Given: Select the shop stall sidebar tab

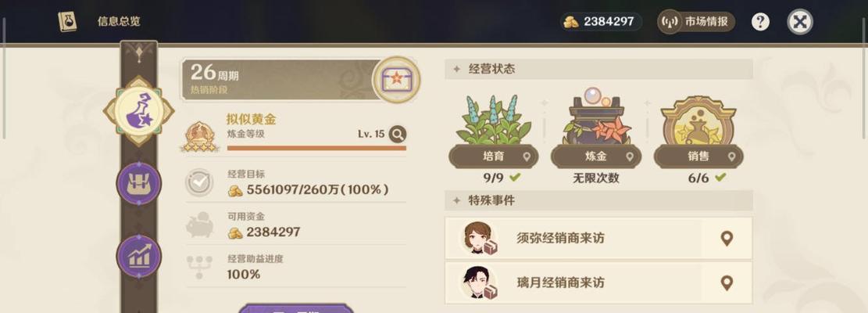Looking at the screenshot, I should click(x=138, y=184).
